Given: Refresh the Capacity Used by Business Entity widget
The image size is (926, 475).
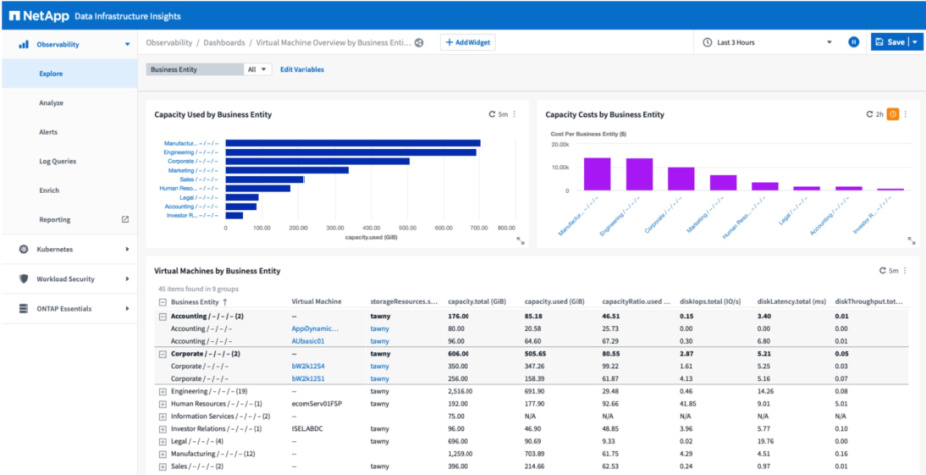Looking at the screenshot, I should [491, 115].
